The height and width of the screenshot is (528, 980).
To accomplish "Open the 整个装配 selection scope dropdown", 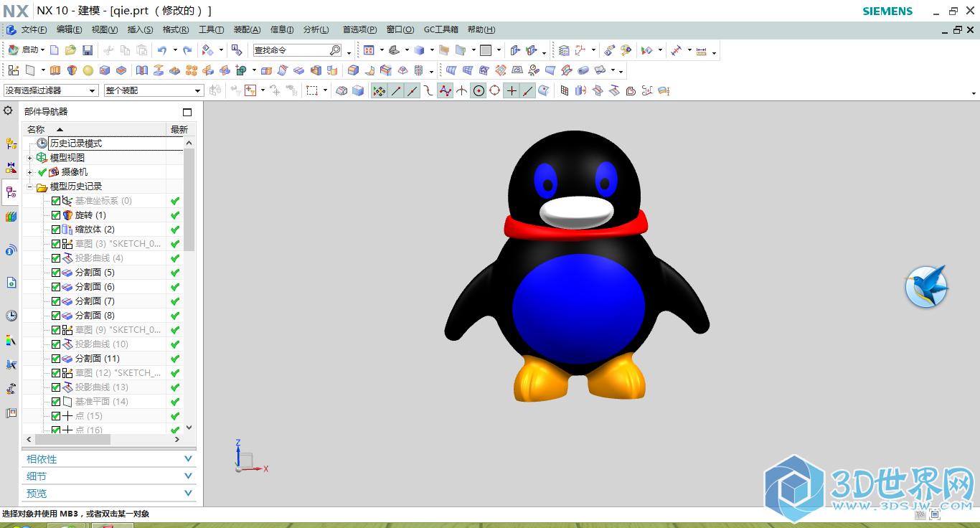I will coord(154,90).
